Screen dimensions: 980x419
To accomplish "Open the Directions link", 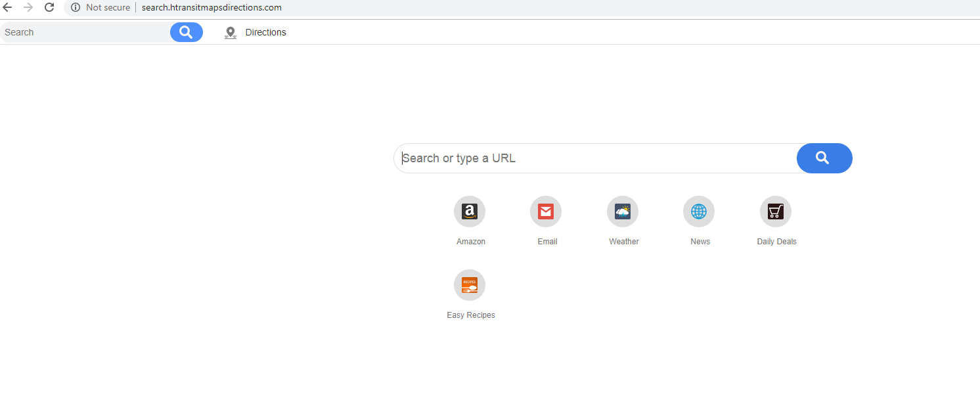I will pos(266,32).
